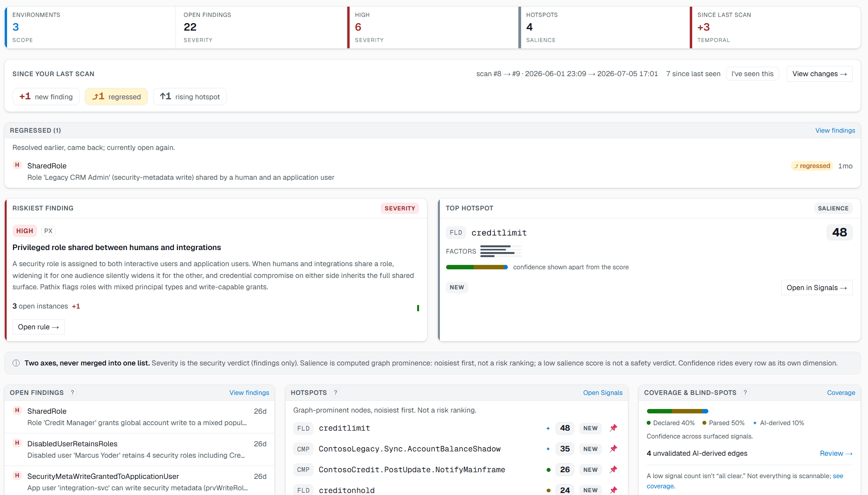Viewport: 868px width, 495px height.
Task: Select the Since Last Scan +3 card
Action: [775, 27]
